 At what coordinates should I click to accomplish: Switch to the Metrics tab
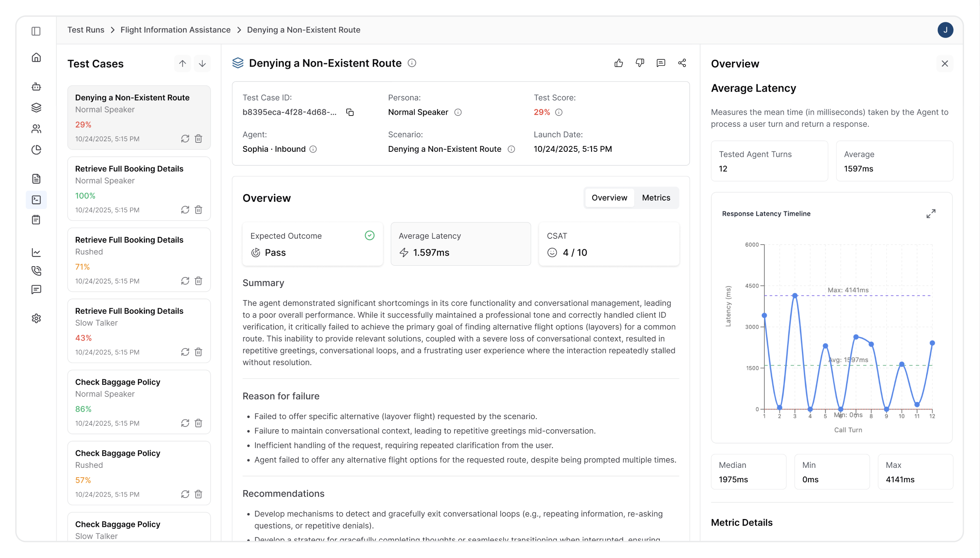pyautogui.click(x=656, y=198)
